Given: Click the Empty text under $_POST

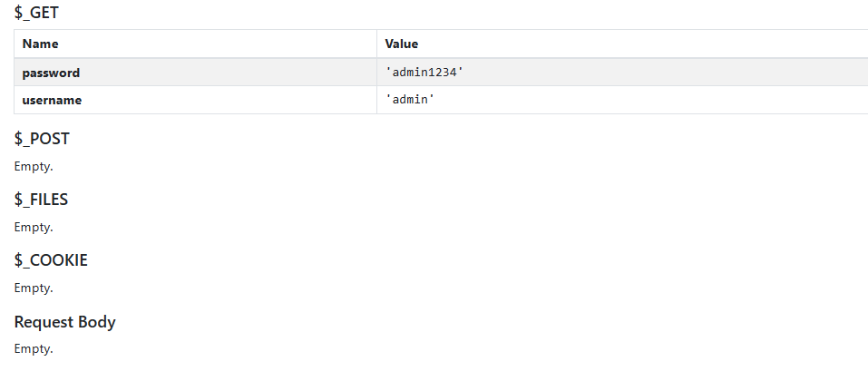Looking at the screenshot, I should [34, 166].
